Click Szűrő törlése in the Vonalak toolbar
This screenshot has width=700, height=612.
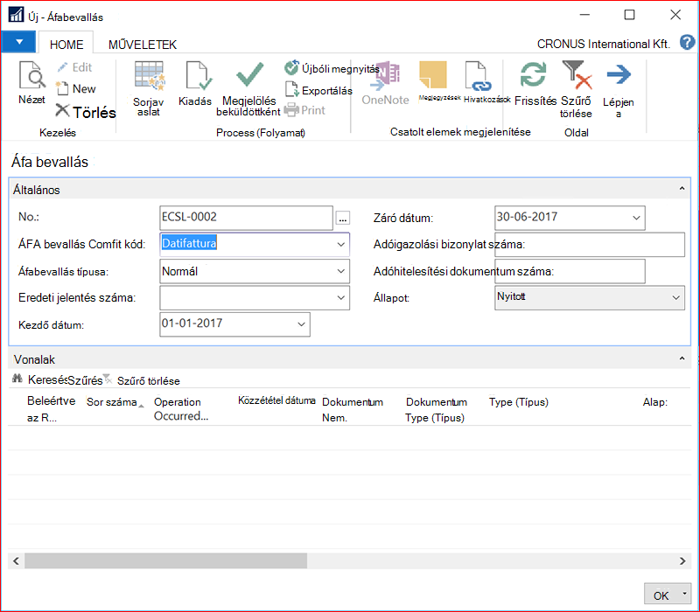pos(148,381)
